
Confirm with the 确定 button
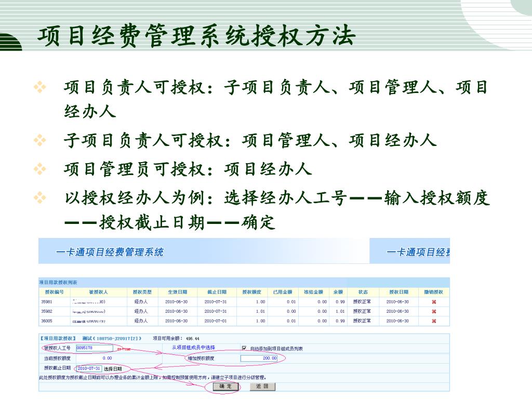pos(225,387)
